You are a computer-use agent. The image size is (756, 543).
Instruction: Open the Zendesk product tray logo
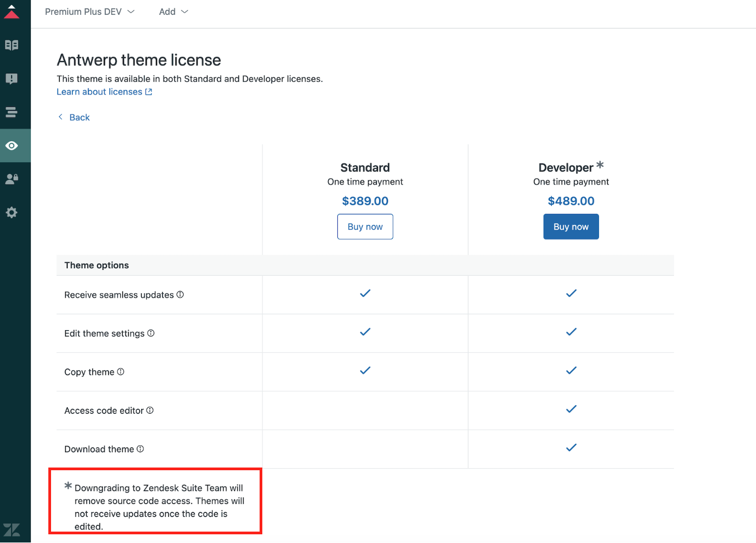(11, 11)
